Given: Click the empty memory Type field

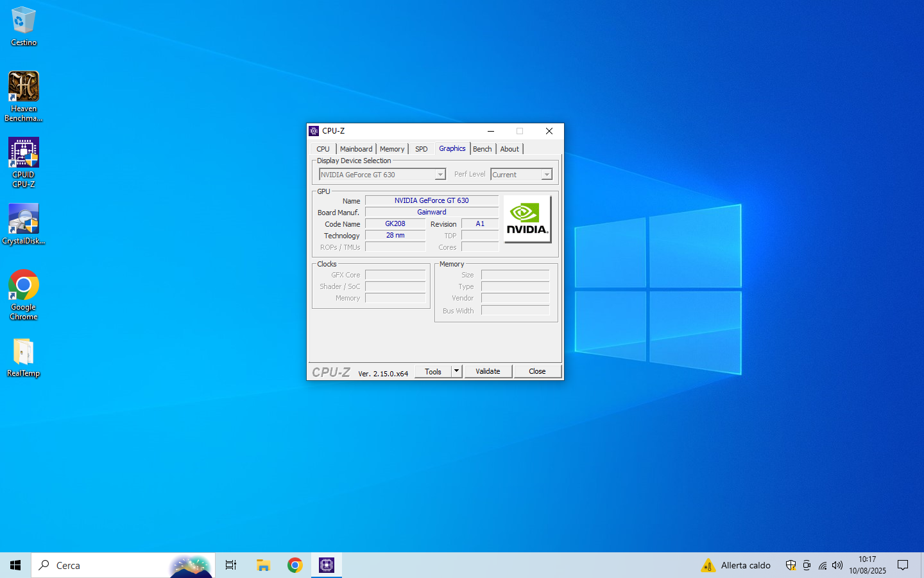Looking at the screenshot, I should coord(515,286).
